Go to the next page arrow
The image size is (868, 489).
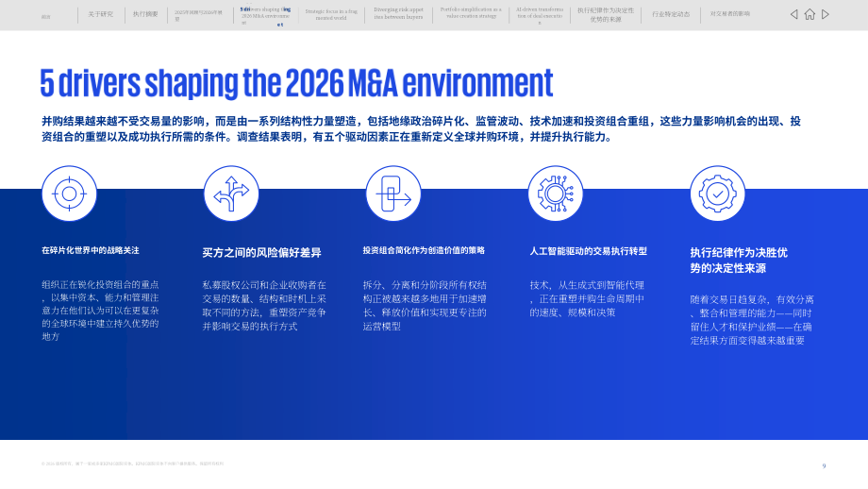click(x=826, y=14)
